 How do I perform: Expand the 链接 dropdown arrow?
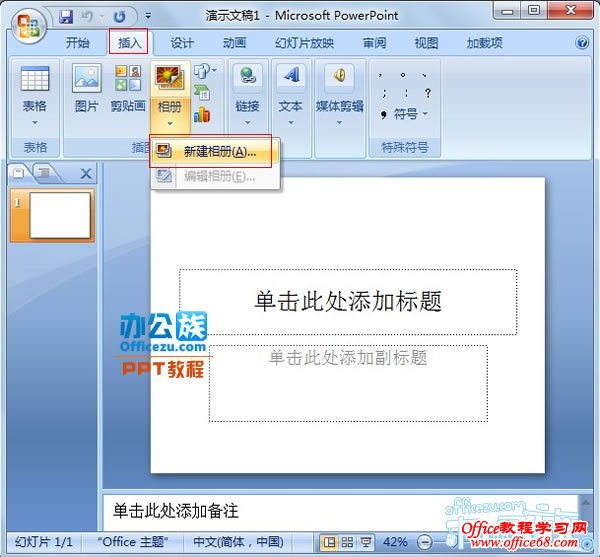248,122
